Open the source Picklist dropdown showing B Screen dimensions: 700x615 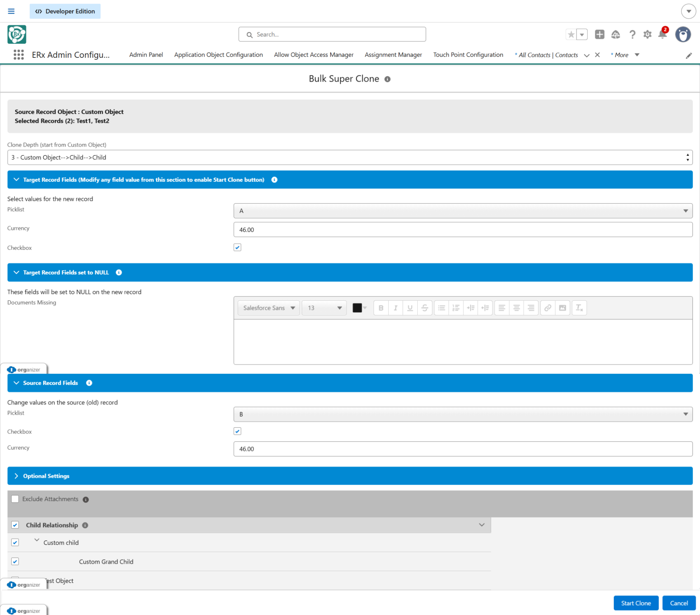pyautogui.click(x=463, y=414)
